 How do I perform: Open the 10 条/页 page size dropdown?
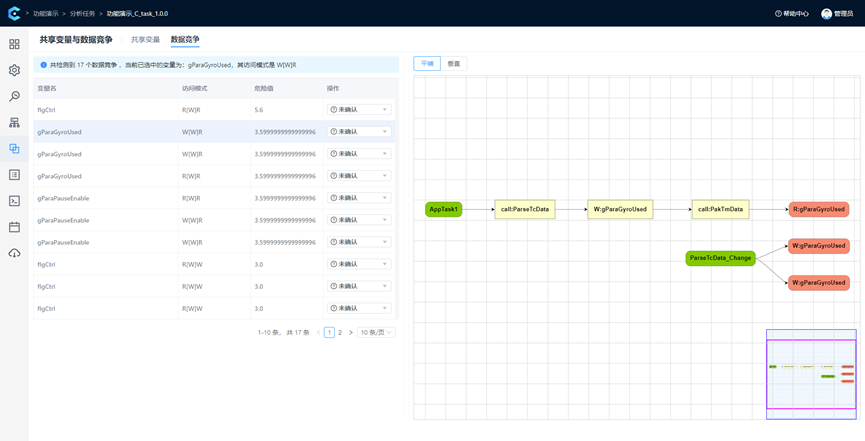(x=376, y=332)
